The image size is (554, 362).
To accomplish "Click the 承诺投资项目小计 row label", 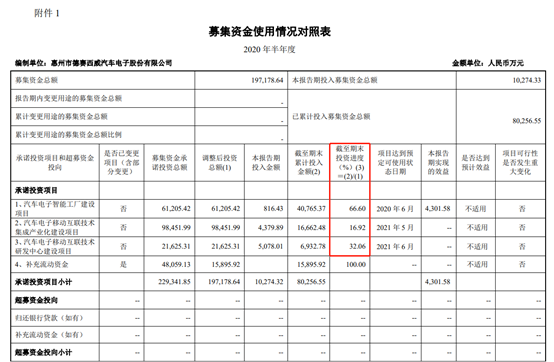I will [x=43, y=282].
